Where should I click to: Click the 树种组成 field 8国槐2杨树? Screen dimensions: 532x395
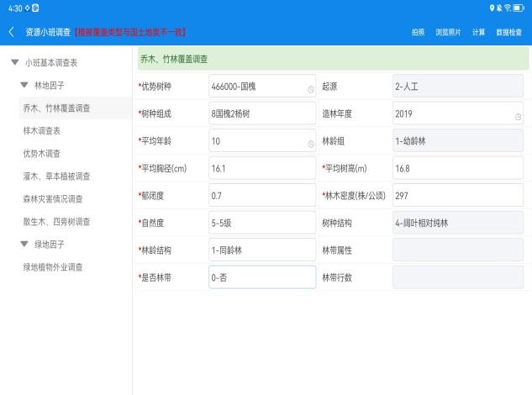262,113
